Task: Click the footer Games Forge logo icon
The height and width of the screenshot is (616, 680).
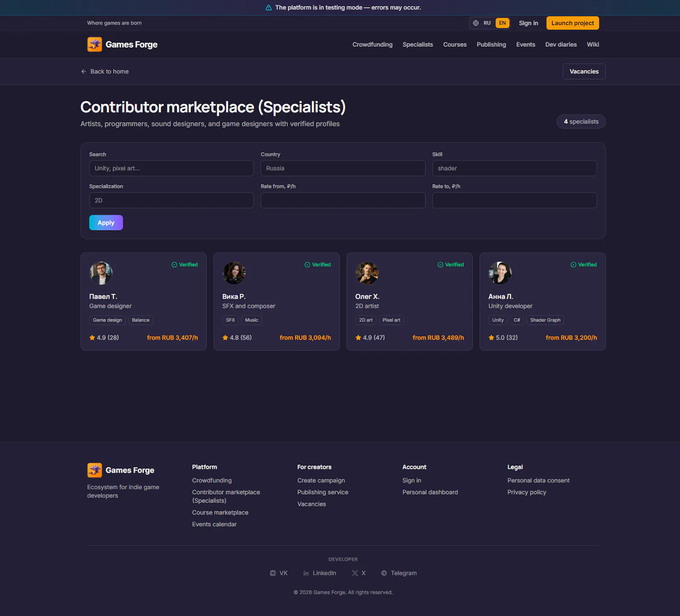Action: click(95, 470)
